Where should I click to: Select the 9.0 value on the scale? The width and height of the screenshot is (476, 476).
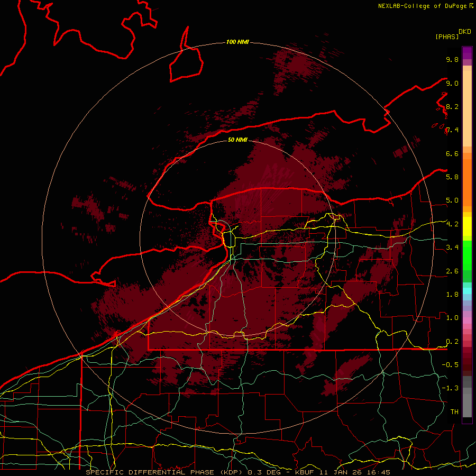[452, 83]
